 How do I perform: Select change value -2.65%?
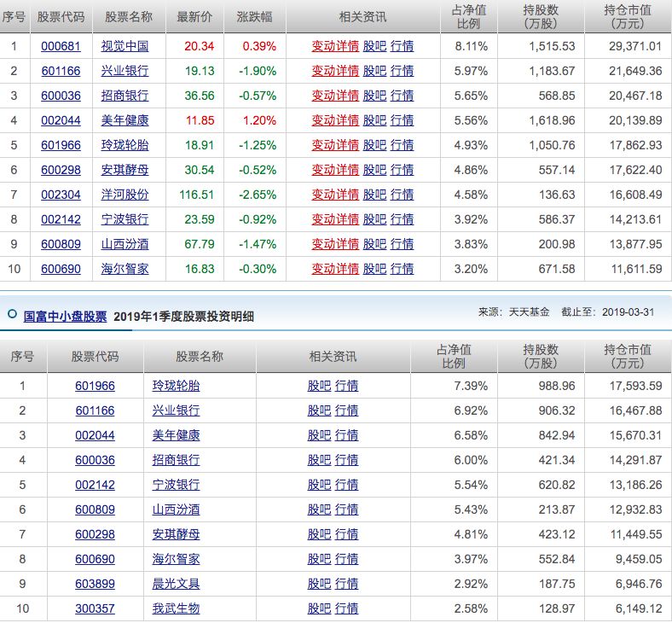(x=258, y=195)
